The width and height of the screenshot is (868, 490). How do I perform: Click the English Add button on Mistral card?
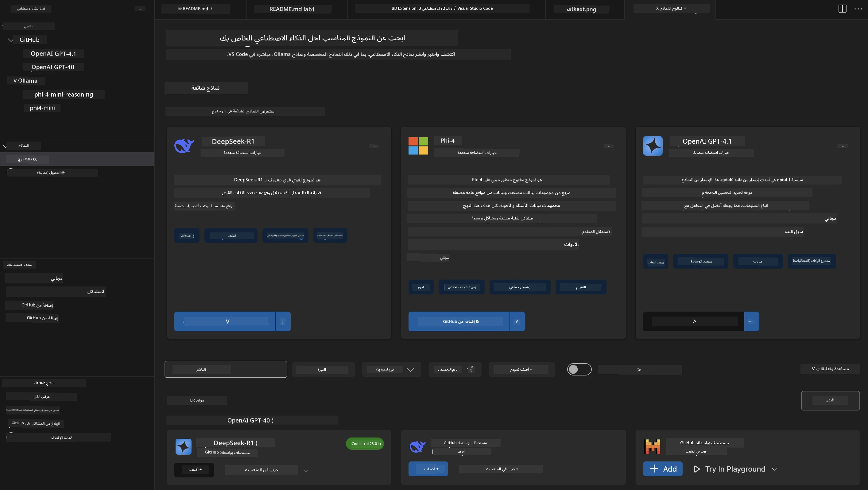click(x=663, y=469)
